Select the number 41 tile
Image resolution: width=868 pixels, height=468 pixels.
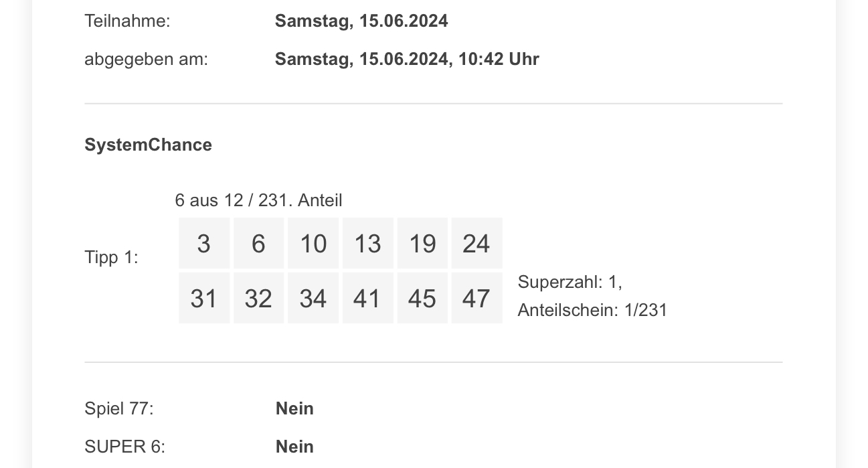click(367, 298)
